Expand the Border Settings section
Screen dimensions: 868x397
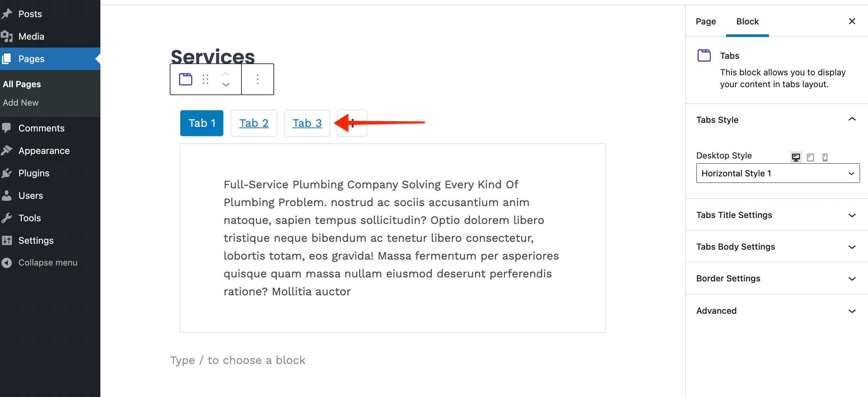775,278
